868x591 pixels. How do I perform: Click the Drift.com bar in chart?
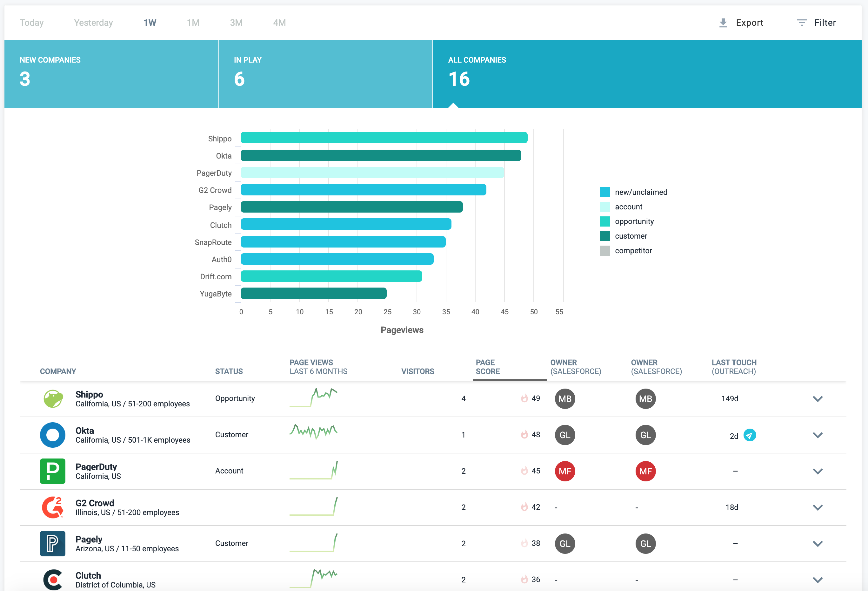click(332, 276)
